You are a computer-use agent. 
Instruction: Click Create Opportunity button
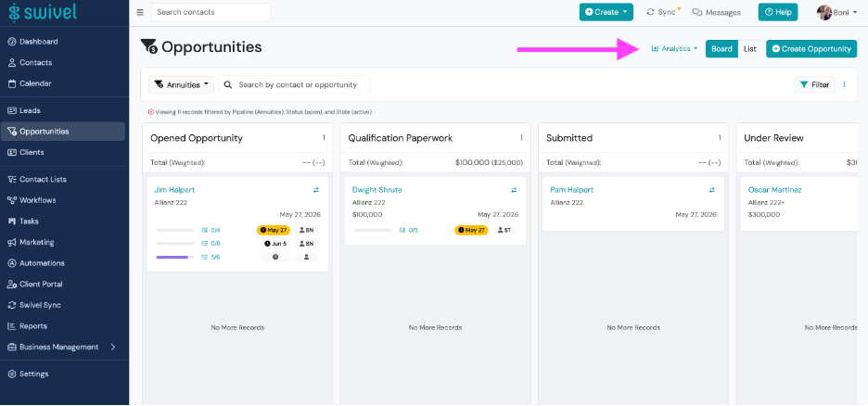(811, 49)
